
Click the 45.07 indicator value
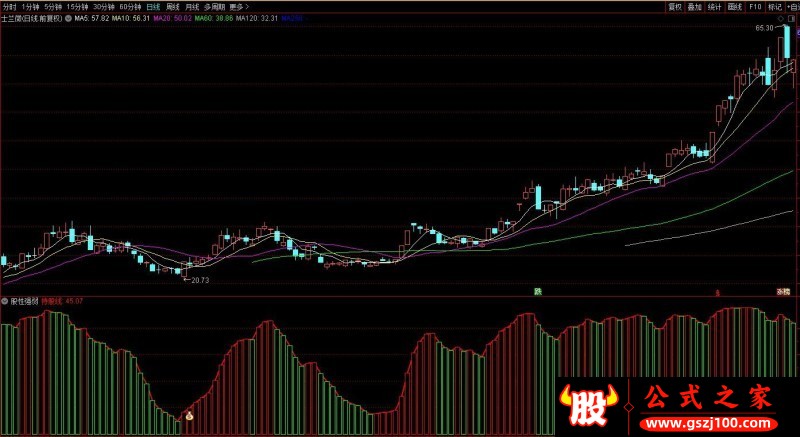(x=74, y=301)
